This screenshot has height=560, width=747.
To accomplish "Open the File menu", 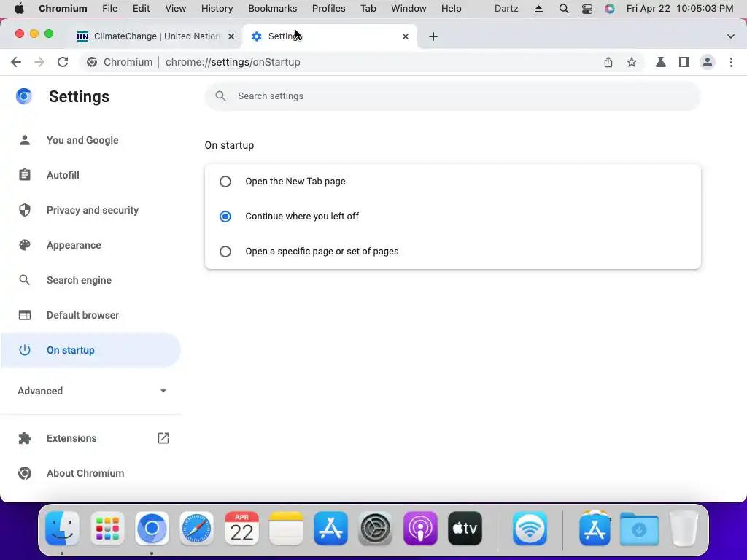I will coord(109,9).
